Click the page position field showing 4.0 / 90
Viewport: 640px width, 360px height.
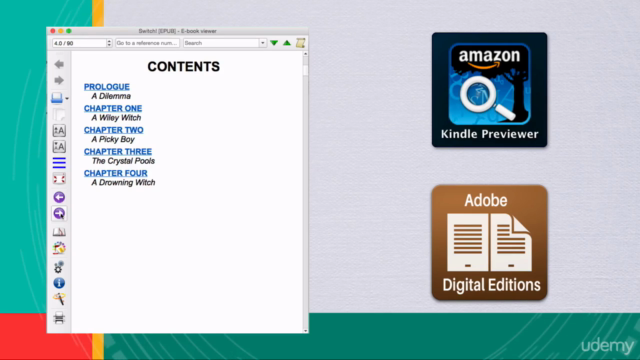click(x=79, y=43)
